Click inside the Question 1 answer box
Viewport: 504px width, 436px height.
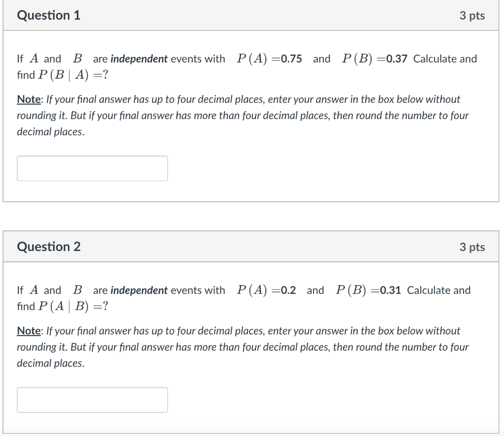pyautogui.click(x=92, y=168)
